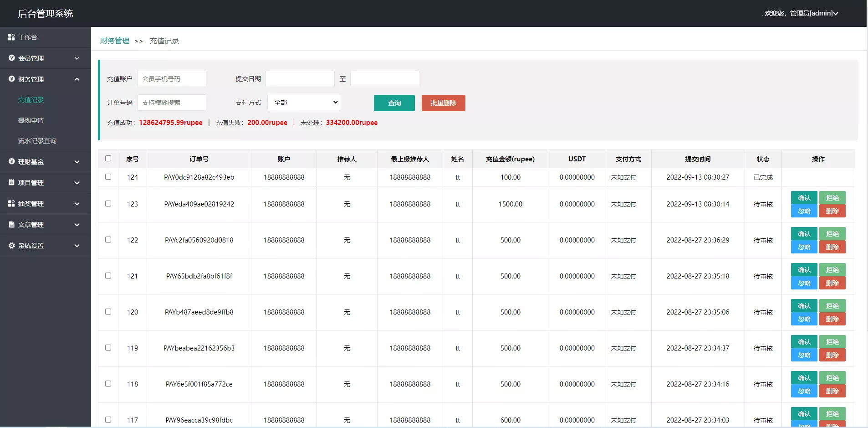Click the 项目管理 project icon
This screenshot has height=428, width=868.
click(11, 182)
